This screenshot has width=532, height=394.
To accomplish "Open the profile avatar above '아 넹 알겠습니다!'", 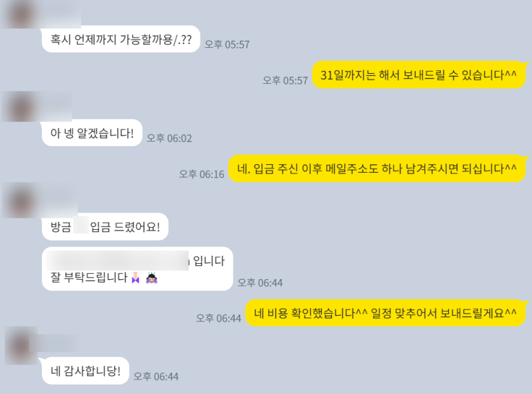I will pyautogui.click(x=21, y=106).
